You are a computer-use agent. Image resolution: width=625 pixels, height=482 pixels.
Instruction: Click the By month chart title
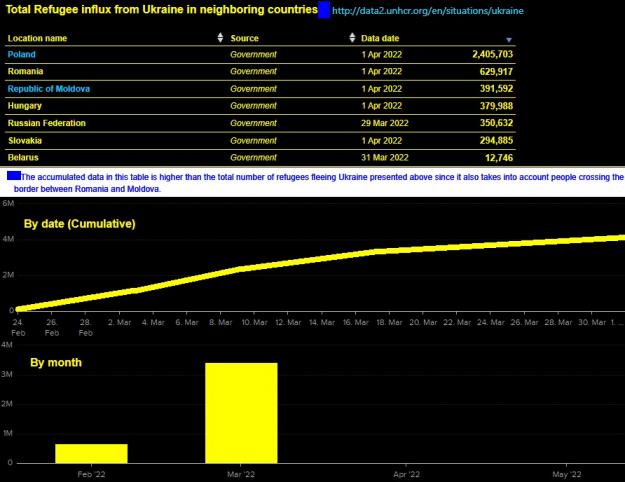(56, 362)
